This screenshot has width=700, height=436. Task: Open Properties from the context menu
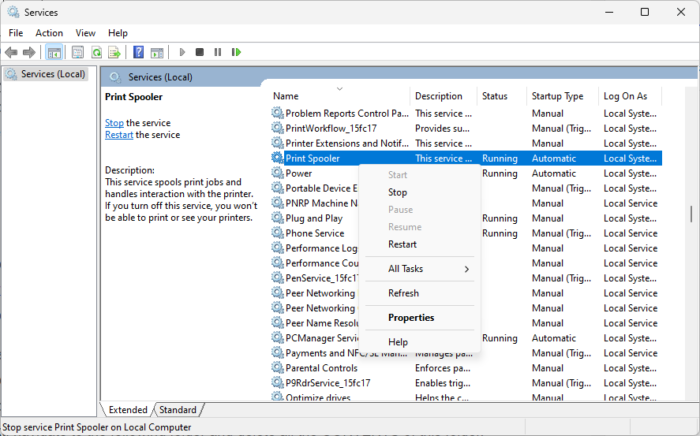(411, 318)
